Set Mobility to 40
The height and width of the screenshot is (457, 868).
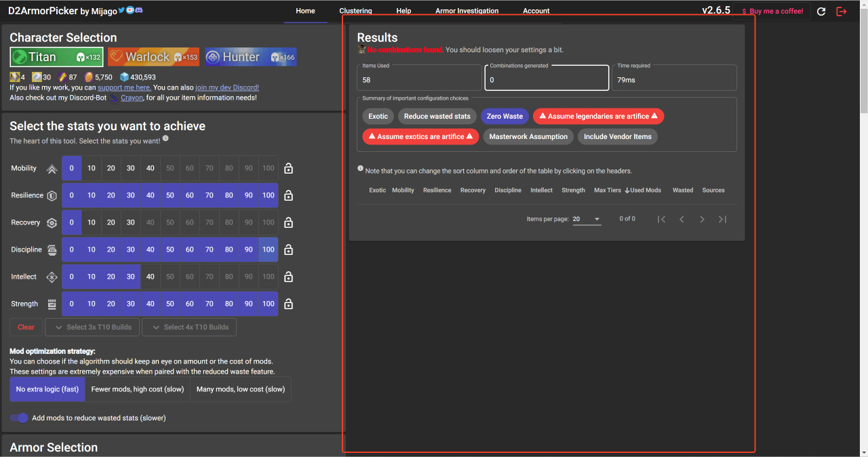click(x=150, y=168)
